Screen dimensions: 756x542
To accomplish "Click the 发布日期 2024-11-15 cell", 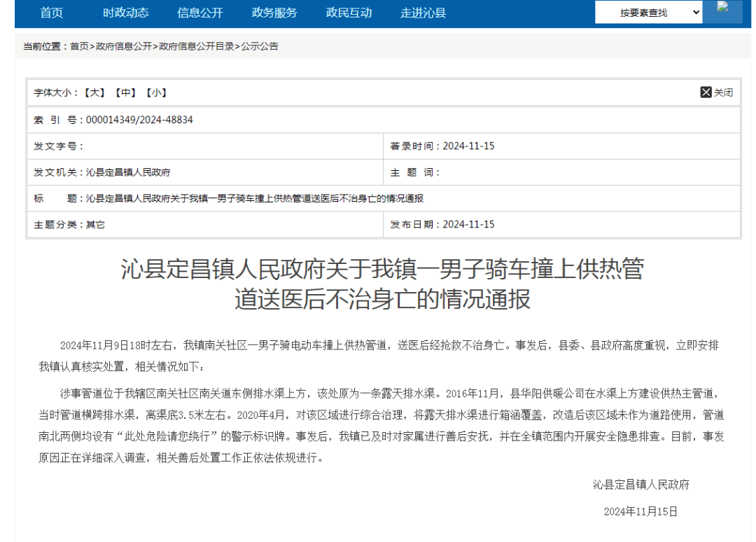I will 561,224.
